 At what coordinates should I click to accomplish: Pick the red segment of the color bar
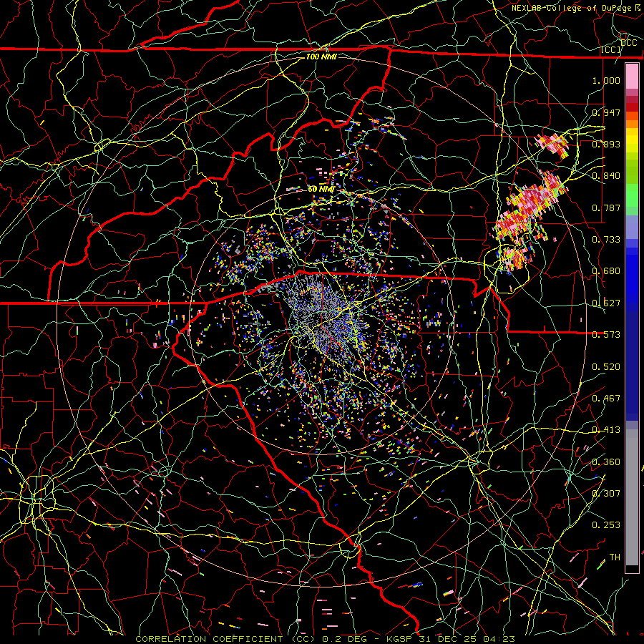[632, 107]
